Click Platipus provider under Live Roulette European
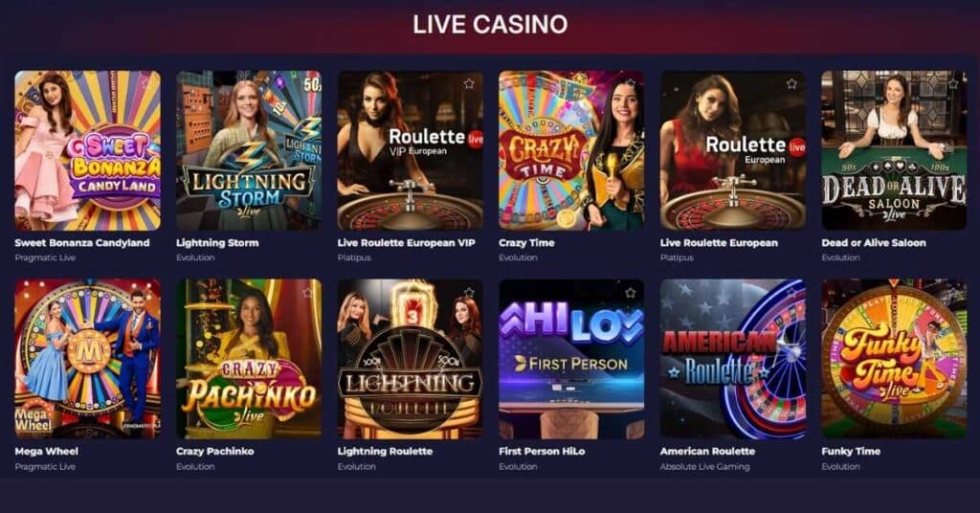Viewport: 980px width, 513px height. (677, 257)
